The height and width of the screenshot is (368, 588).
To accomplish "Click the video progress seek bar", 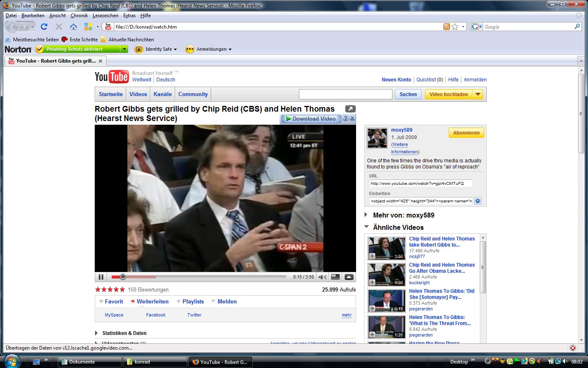I will coord(204,277).
